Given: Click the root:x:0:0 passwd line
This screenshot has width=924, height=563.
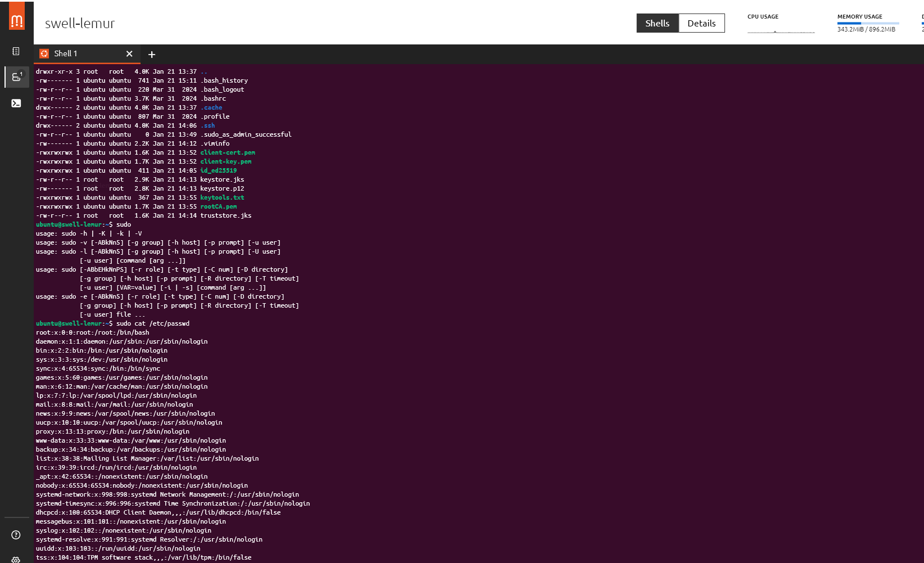Looking at the screenshot, I should (93, 332).
